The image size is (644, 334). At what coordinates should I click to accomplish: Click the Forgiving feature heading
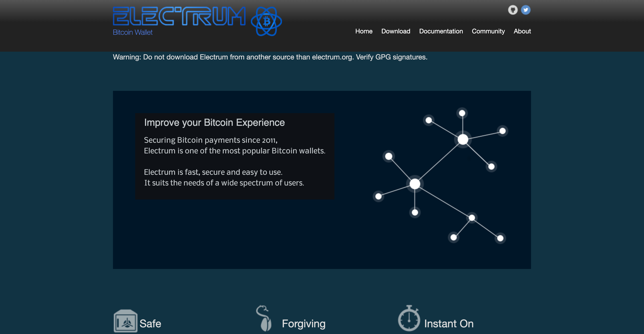pos(304,324)
